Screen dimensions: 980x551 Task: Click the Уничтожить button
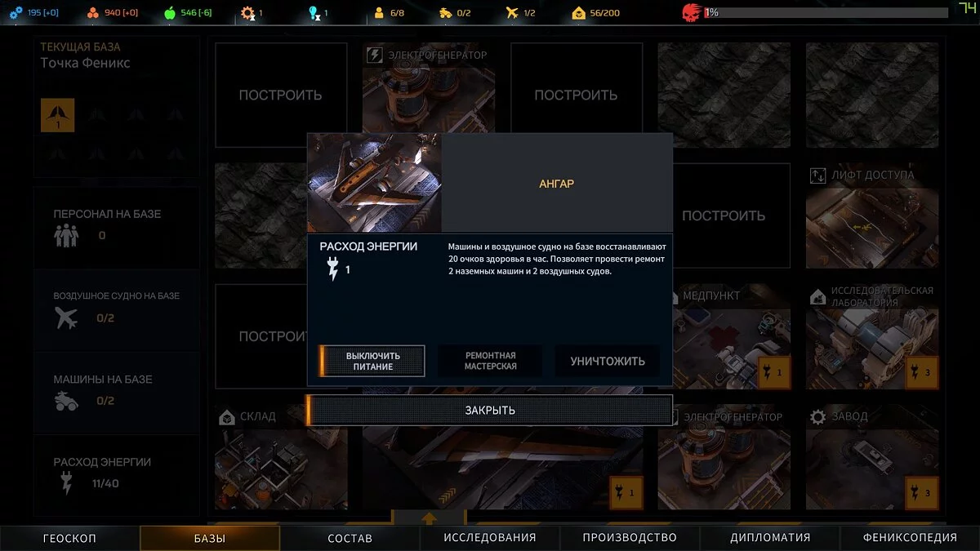(x=608, y=361)
